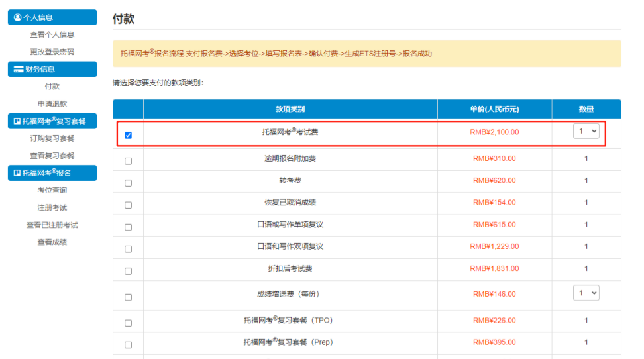Click 订购复习套餐 link
This screenshot has height=359, width=644.
click(x=52, y=138)
